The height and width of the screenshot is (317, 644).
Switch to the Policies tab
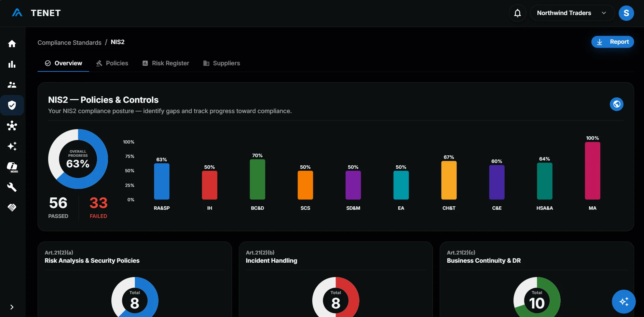[112, 63]
